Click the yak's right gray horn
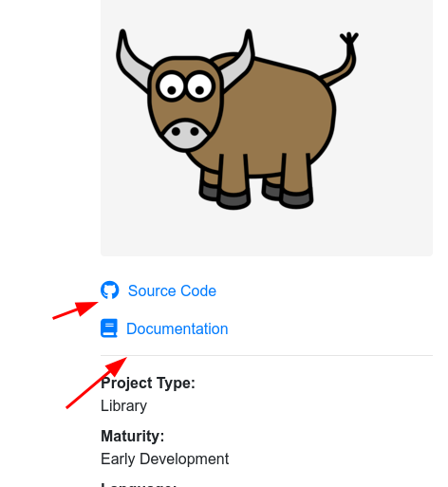Viewport: 448px width, 487px height. tap(238, 62)
